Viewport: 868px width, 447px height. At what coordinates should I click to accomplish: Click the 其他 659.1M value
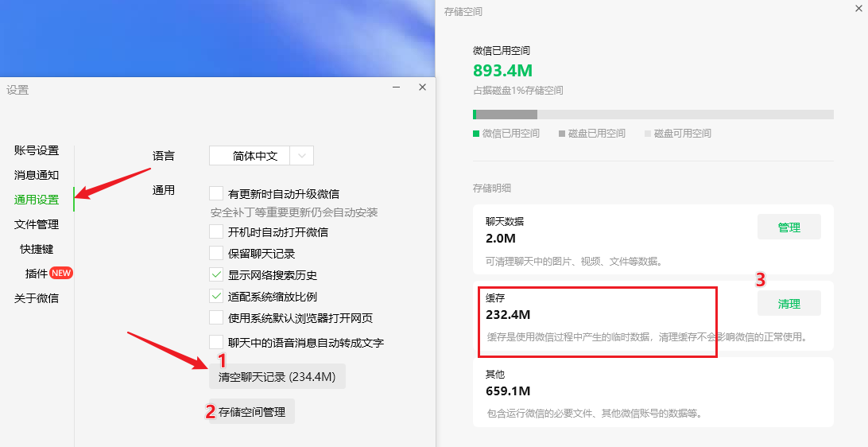click(x=508, y=391)
